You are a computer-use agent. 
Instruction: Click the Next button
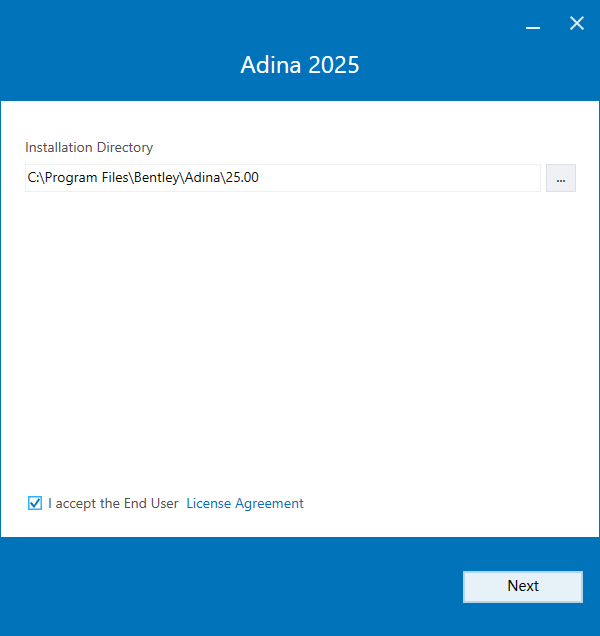point(523,587)
